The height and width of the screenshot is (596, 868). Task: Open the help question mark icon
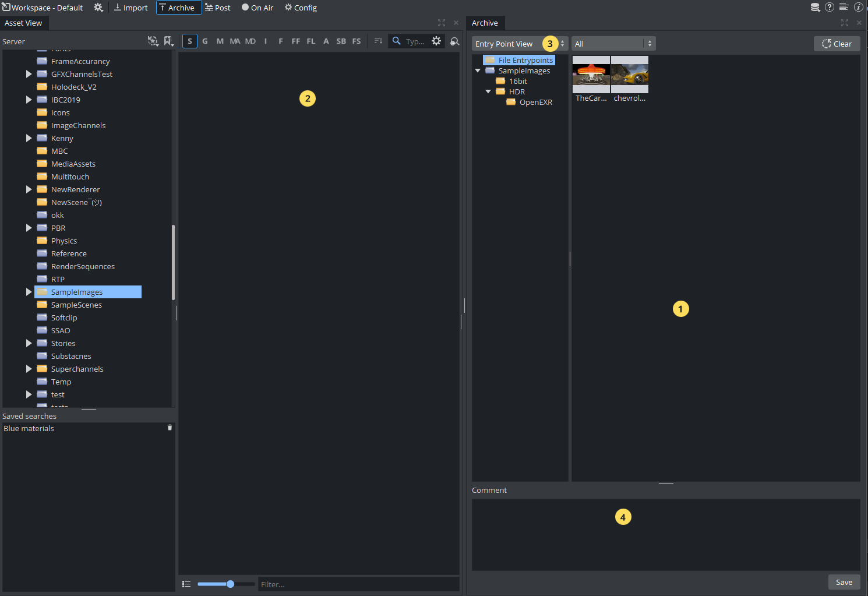[830, 8]
